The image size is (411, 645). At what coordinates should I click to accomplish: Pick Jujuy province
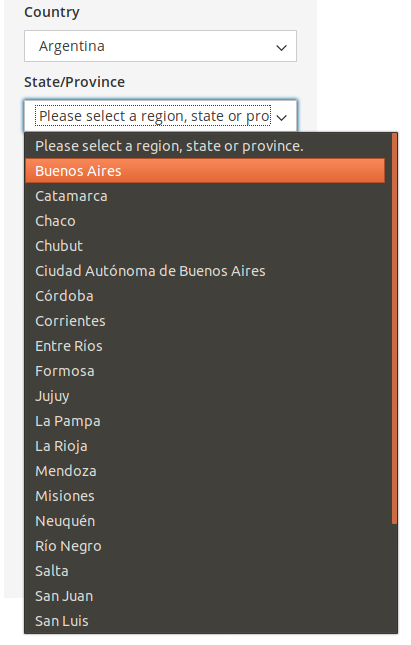[x=205, y=396]
